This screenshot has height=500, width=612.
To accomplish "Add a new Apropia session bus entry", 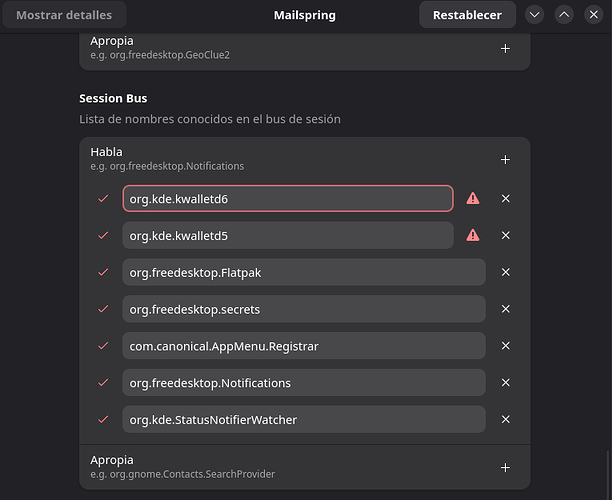I will click(x=505, y=467).
